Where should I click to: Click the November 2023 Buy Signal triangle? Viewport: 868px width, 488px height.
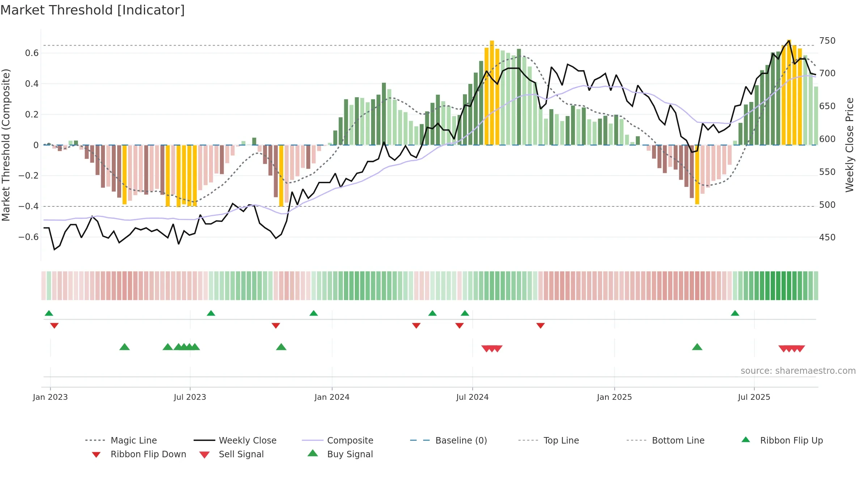point(281,347)
